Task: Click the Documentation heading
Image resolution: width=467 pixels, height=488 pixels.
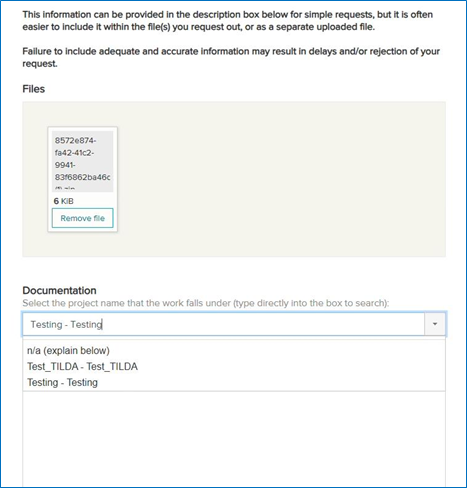Action: coord(59,290)
